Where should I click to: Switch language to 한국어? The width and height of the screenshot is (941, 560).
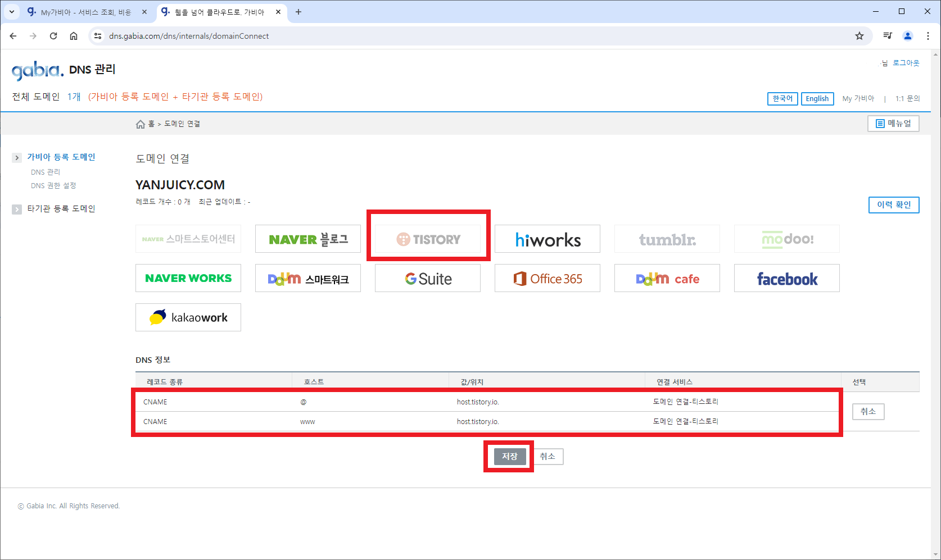(782, 98)
